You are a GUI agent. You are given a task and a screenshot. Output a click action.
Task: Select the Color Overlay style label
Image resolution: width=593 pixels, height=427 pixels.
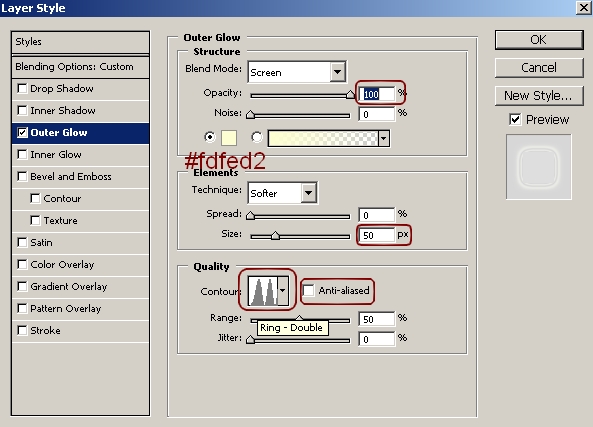tap(62, 264)
